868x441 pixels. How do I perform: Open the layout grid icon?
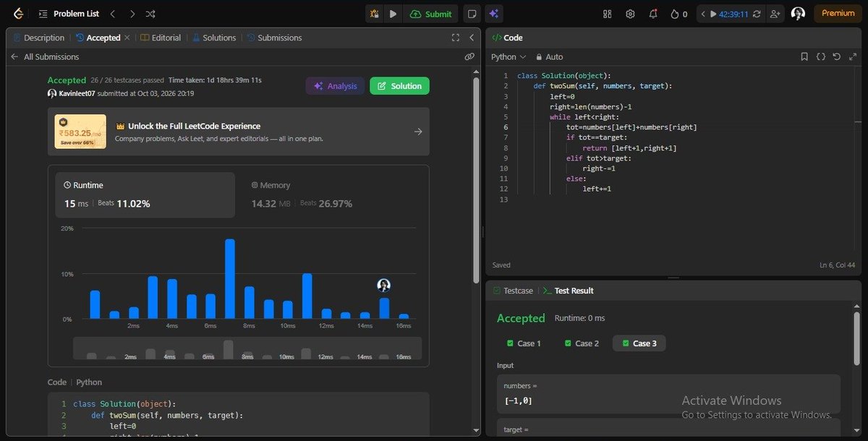pos(607,13)
